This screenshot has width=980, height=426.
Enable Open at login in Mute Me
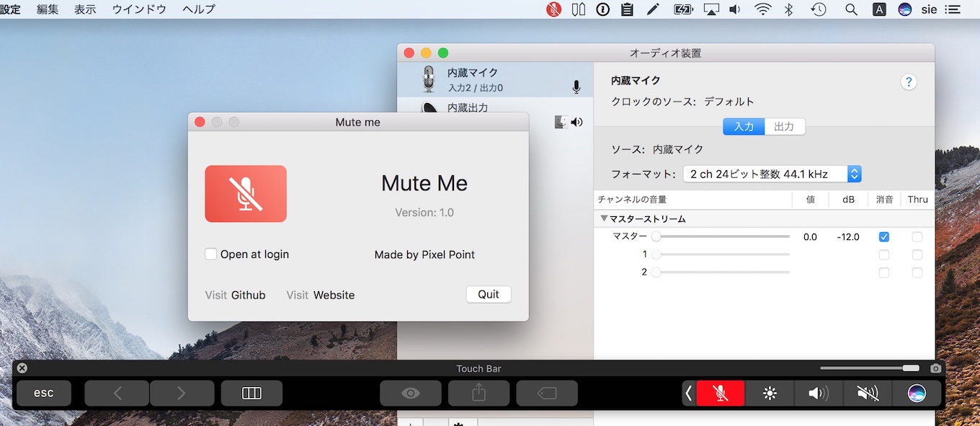point(210,254)
